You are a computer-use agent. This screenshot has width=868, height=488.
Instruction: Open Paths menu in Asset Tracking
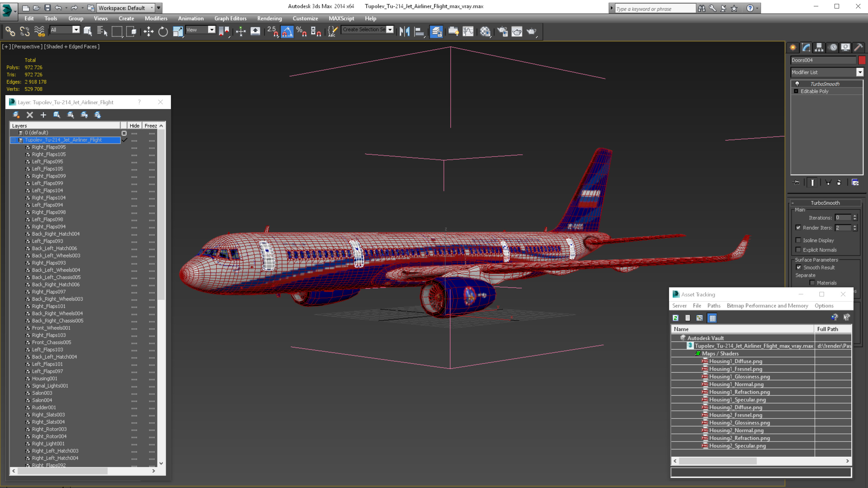[714, 305]
